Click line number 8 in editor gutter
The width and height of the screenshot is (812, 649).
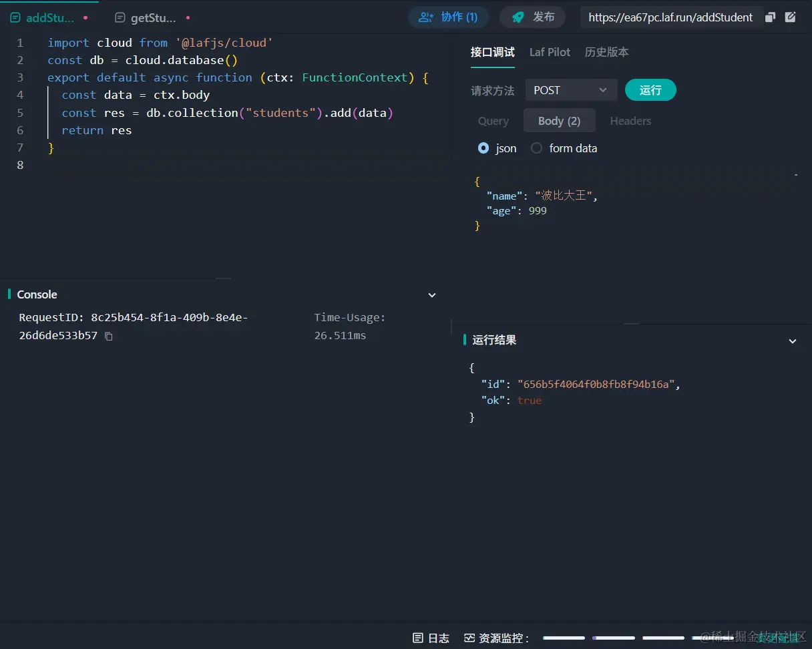[x=20, y=165]
